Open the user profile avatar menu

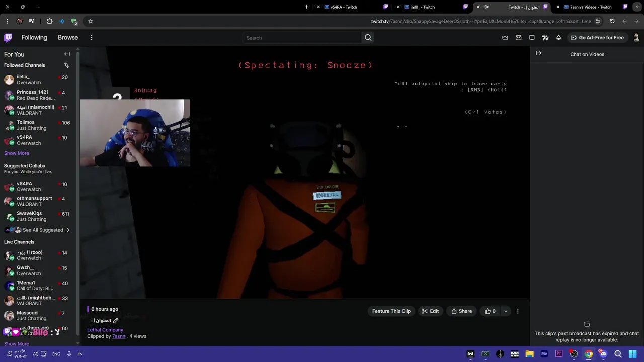click(636, 38)
